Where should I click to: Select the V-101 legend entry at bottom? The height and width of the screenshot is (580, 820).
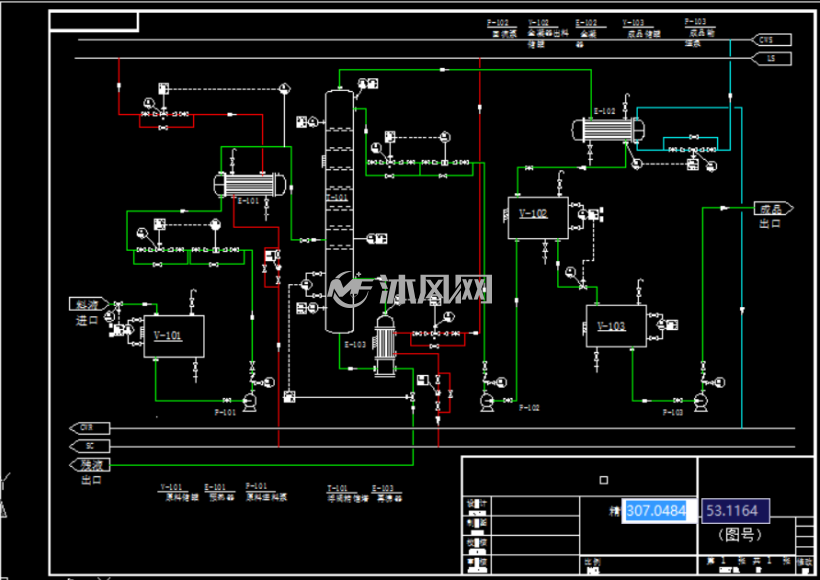[x=178, y=493]
